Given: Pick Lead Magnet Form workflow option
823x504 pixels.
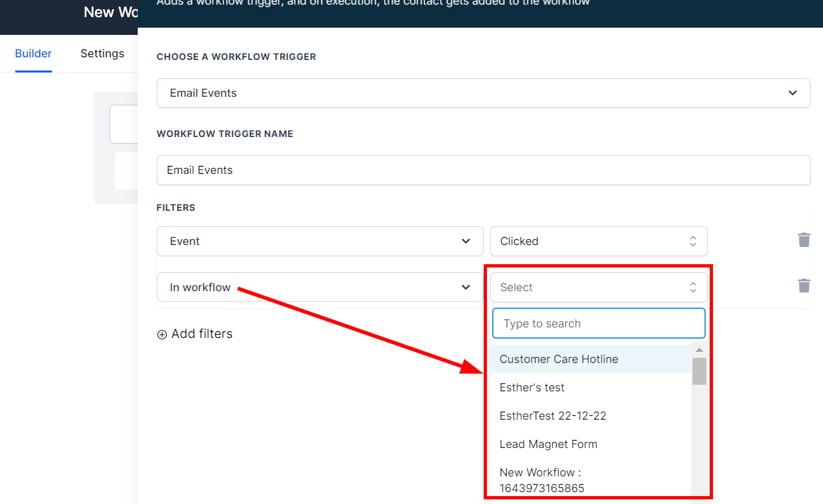Looking at the screenshot, I should point(548,444).
